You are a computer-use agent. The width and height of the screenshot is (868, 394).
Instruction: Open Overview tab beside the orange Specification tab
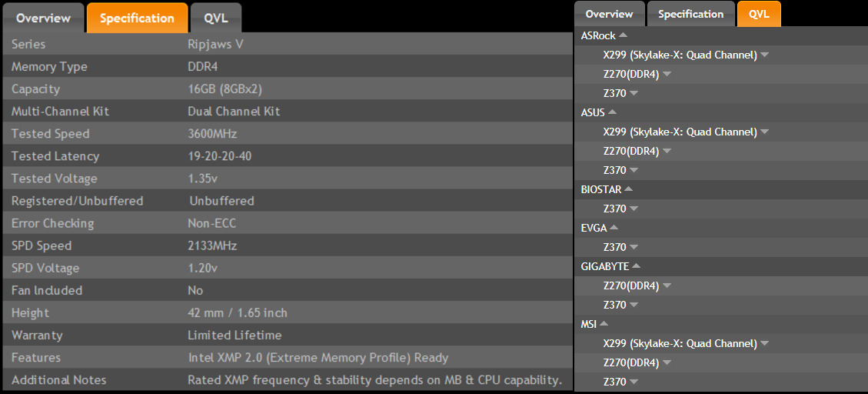click(43, 18)
